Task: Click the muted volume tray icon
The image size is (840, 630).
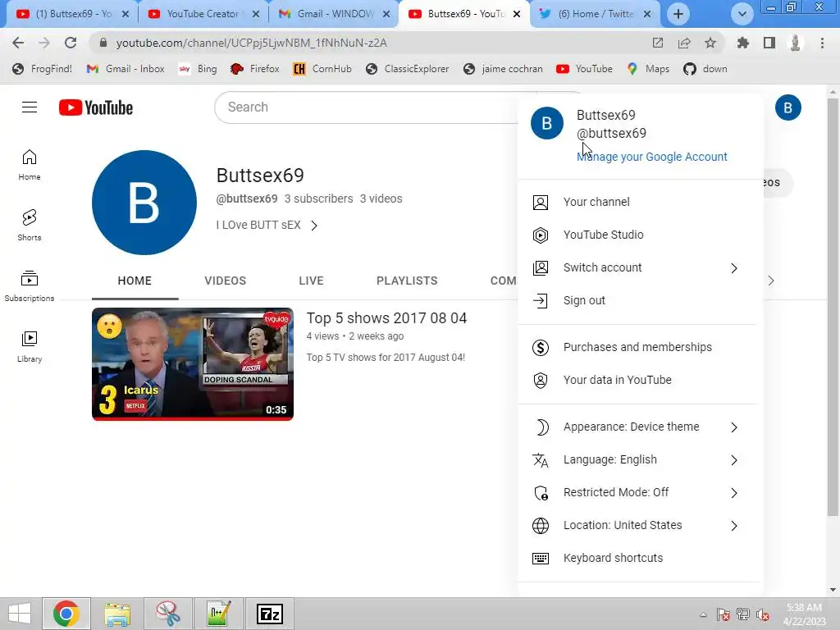Action: coord(762,614)
